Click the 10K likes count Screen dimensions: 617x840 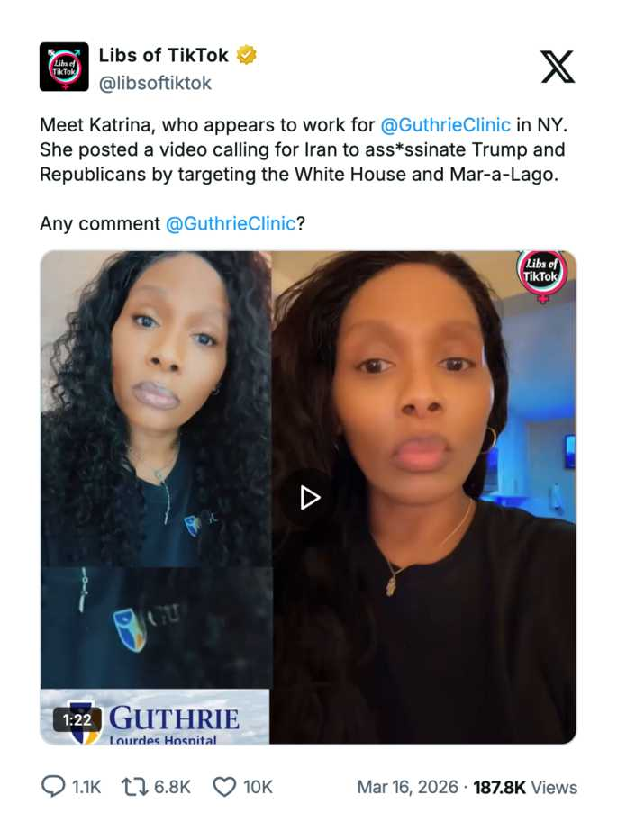click(x=258, y=787)
